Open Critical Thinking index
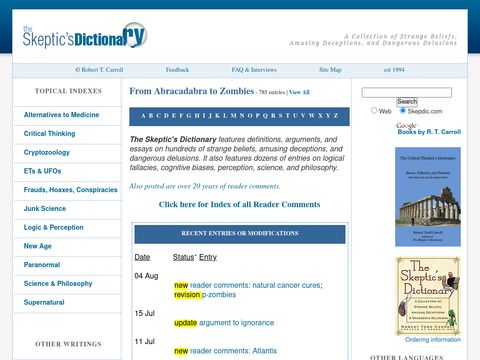The image size is (480, 360). point(49,133)
